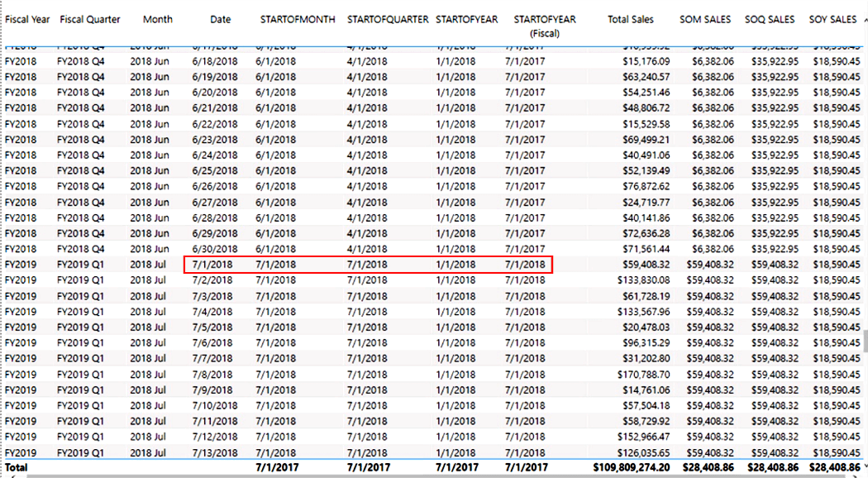Click the Total Sales value $63,240.57

646,76
